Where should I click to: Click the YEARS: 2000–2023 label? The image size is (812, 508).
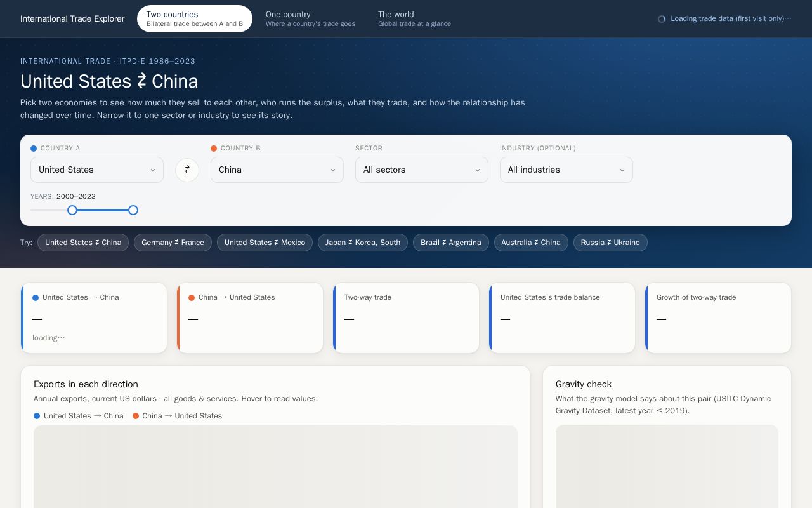click(63, 197)
